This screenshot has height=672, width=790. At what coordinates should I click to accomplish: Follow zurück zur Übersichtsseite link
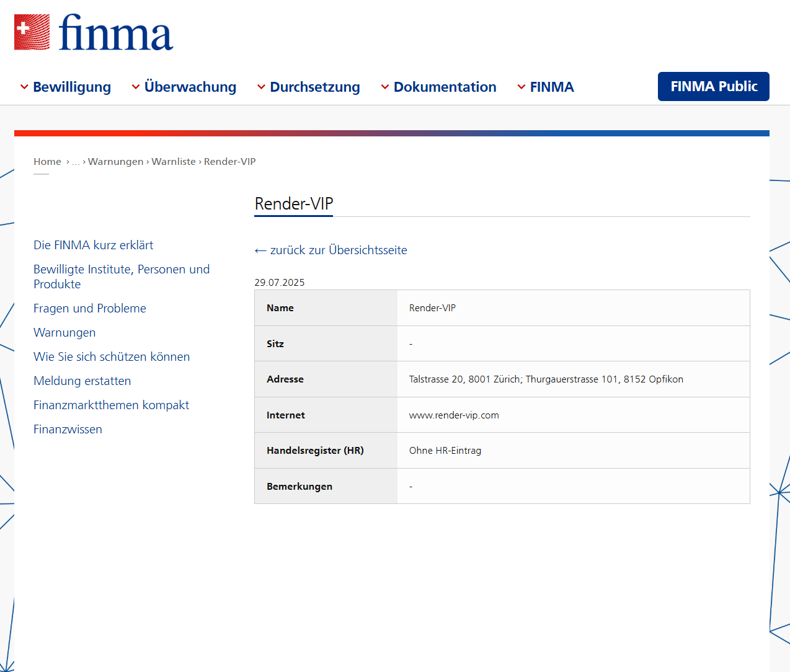(339, 250)
